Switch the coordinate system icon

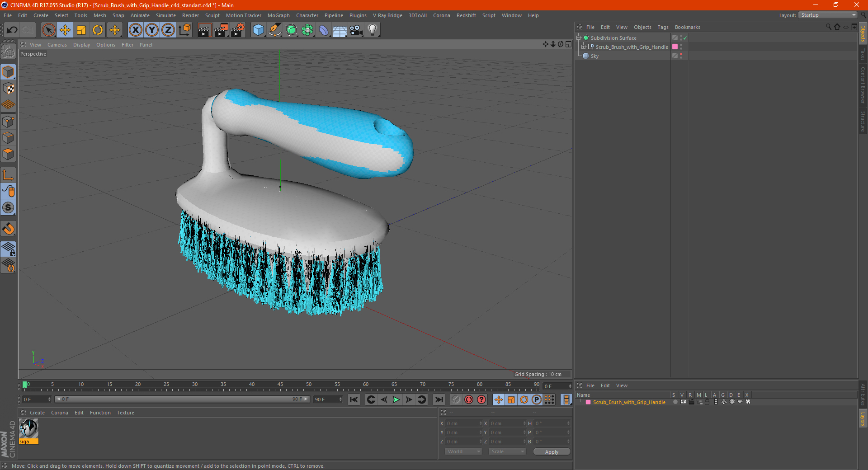pos(184,30)
